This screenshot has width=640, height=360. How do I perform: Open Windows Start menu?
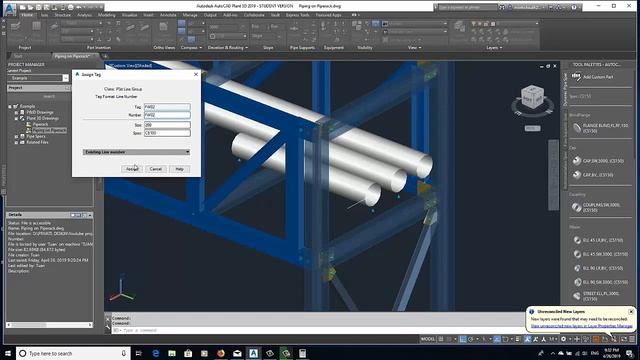point(8,353)
